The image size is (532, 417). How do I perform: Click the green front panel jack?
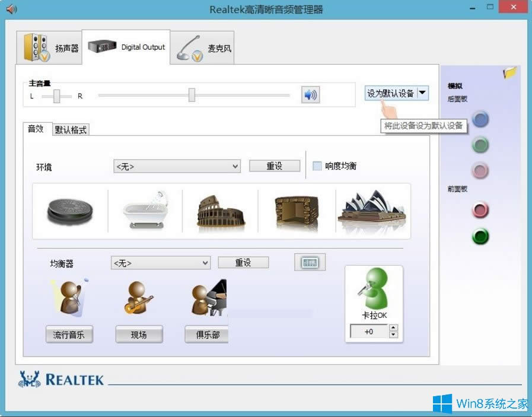tap(480, 237)
